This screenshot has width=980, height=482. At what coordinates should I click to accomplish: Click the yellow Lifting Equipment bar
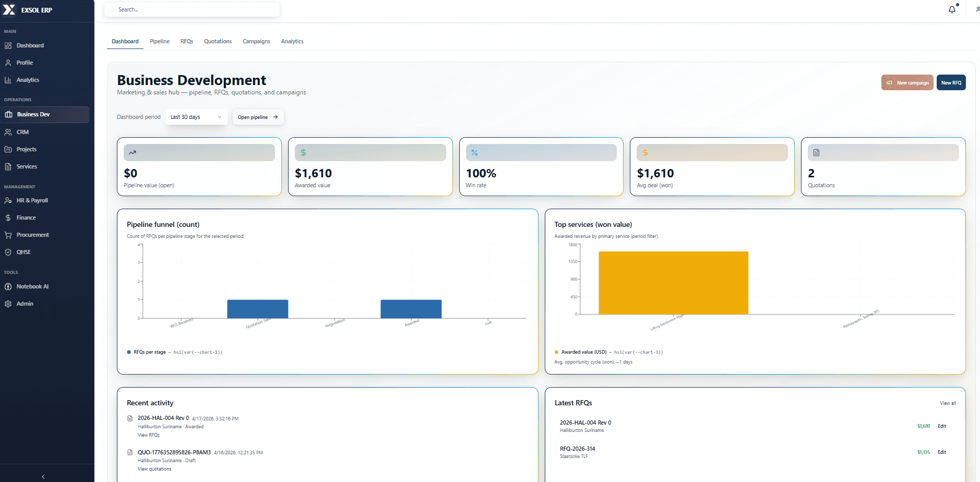pos(673,283)
